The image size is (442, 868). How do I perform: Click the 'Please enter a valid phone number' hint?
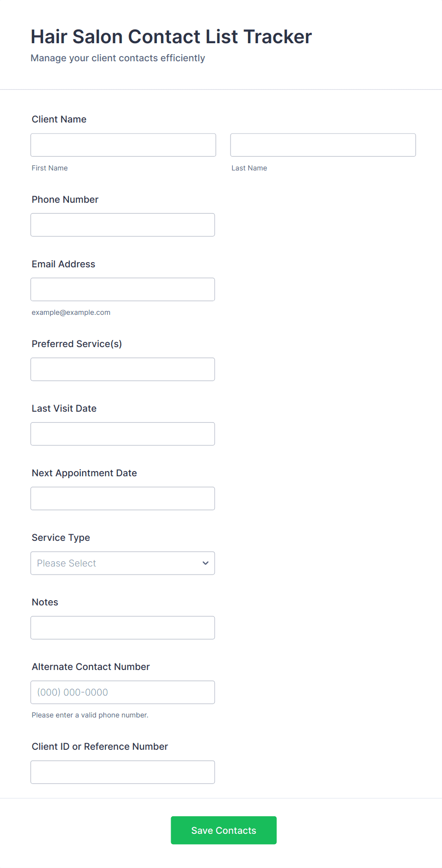point(90,715)
